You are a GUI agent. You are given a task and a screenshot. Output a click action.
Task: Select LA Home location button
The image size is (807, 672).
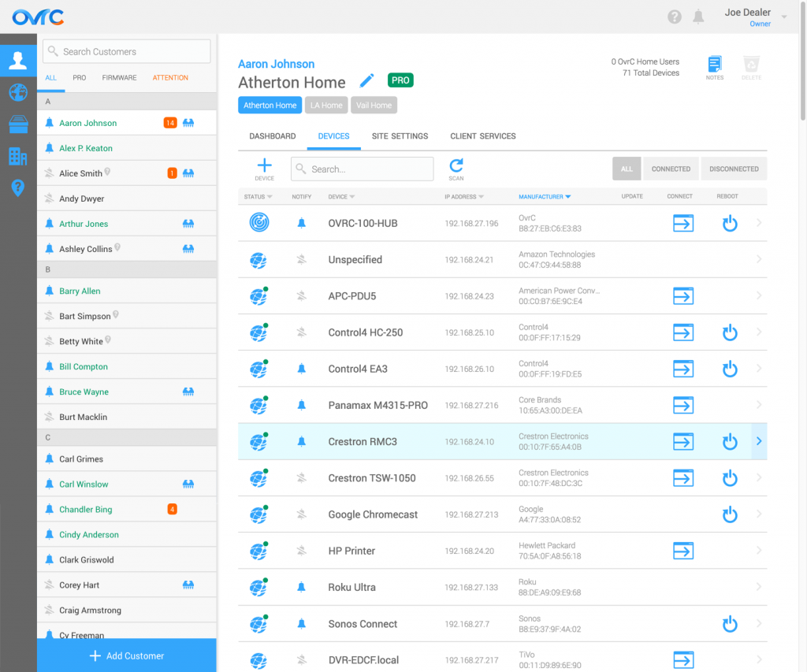pos(326,105)
